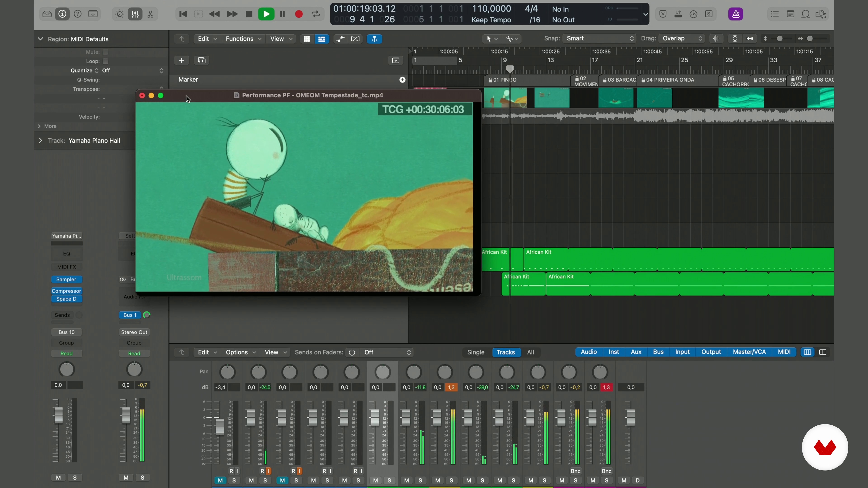
Task: Click the first mixer channel volume fader
Action: tap(220, 426)
